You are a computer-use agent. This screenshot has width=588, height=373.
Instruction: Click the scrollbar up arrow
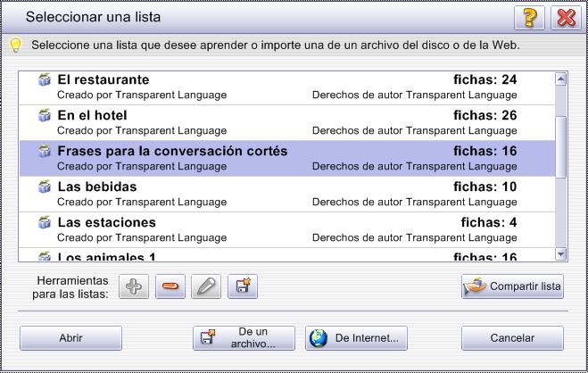pyautogui.click(x=560, y=79)
